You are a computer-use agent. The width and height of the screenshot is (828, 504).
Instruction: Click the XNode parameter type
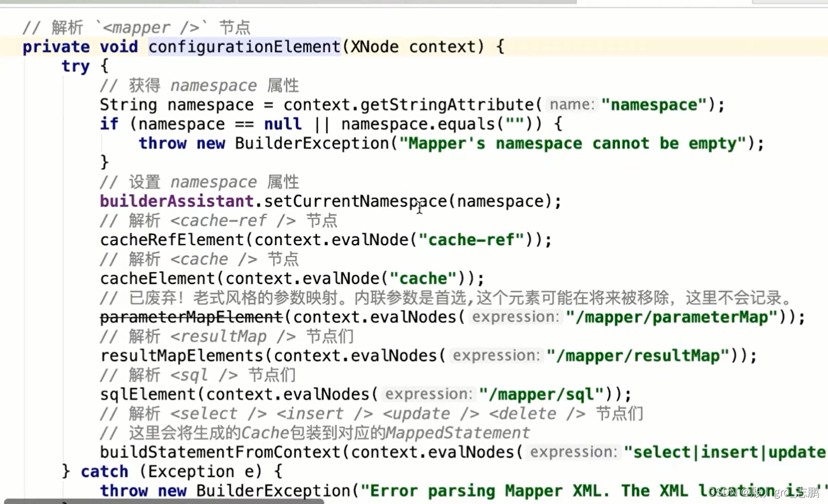[x=375, y=47]
